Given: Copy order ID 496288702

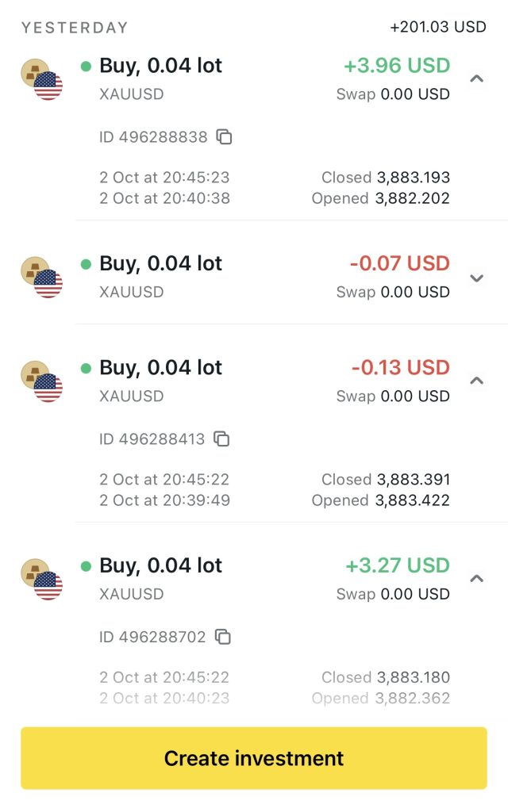Looking at the screenshot, I should (224, 637).
